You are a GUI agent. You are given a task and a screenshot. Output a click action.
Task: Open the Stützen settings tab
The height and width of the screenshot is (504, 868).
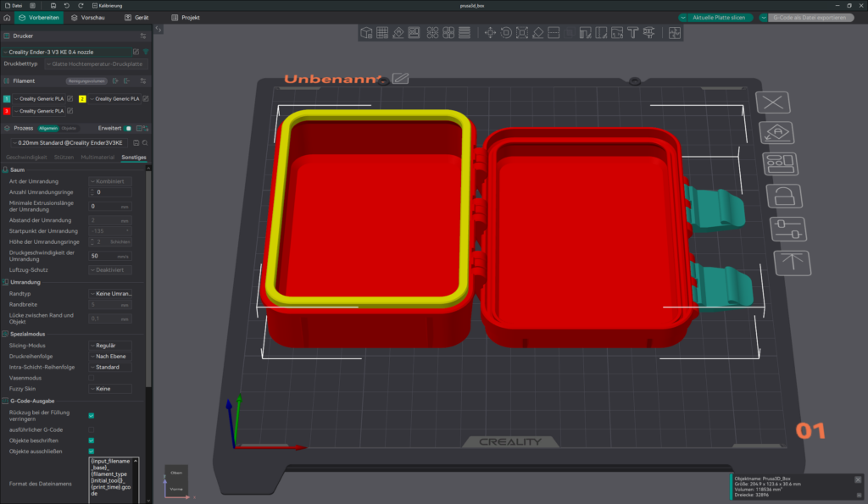(64, 158)
